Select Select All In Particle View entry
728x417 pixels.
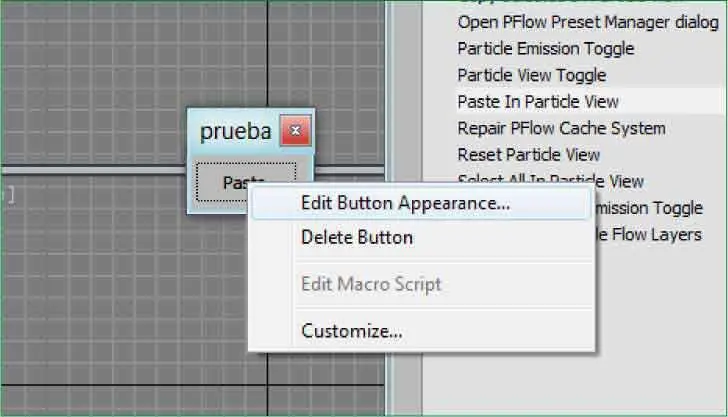551,180
